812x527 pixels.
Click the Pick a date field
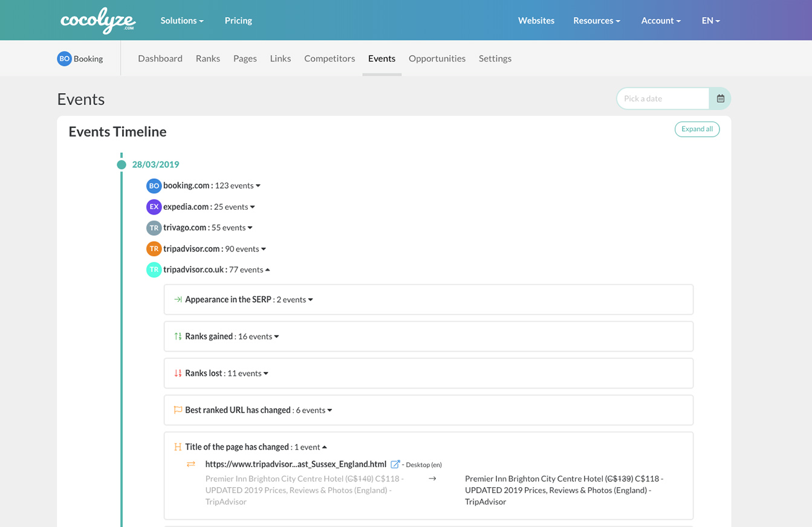[x=663, y=99]
